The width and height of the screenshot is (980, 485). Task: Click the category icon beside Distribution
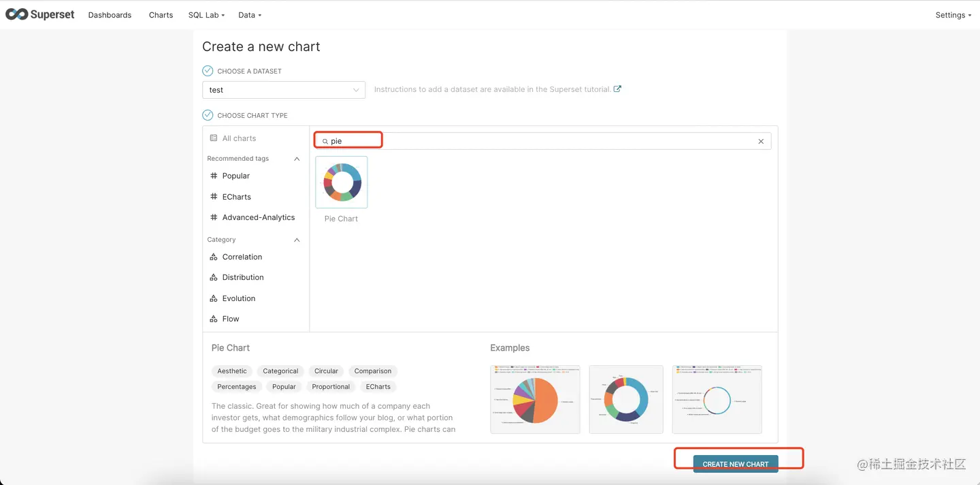(214, 277)
